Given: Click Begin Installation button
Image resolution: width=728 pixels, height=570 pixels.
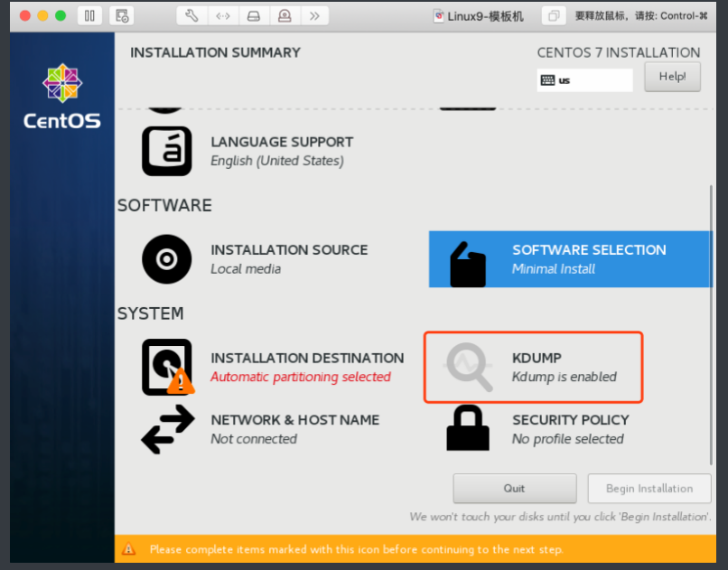Looking at the screenshot, I should click(649, 489).
